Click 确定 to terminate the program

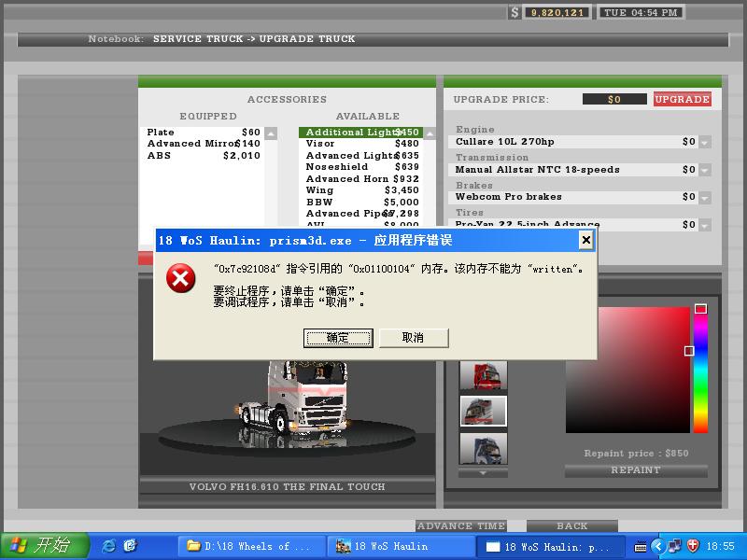coord(337,338)
